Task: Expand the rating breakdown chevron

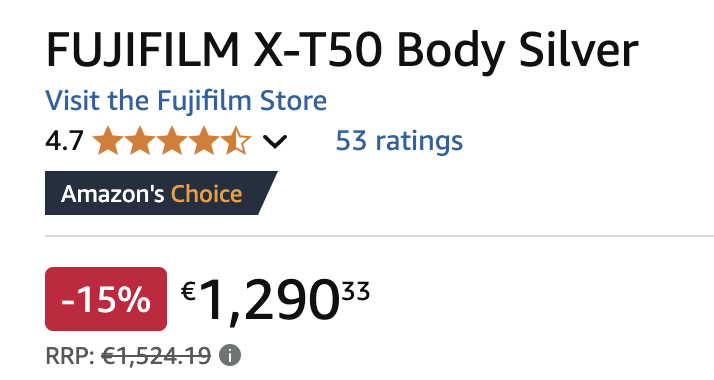Action: [275, 142]
